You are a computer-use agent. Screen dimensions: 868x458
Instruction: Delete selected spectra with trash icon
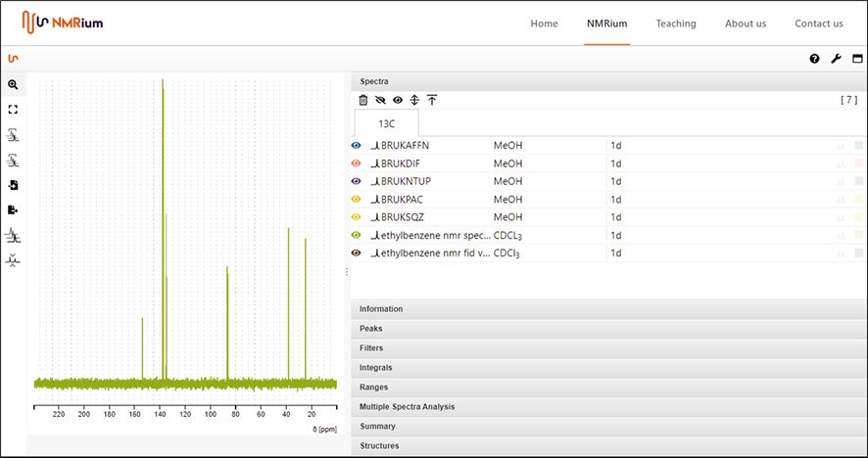[363, 100]
